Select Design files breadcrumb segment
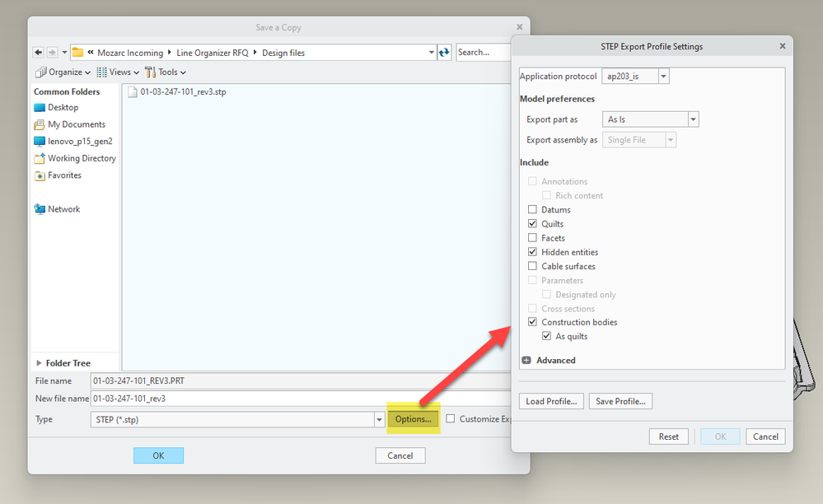This screenshot has width=823, height=504. coord(283,53)
